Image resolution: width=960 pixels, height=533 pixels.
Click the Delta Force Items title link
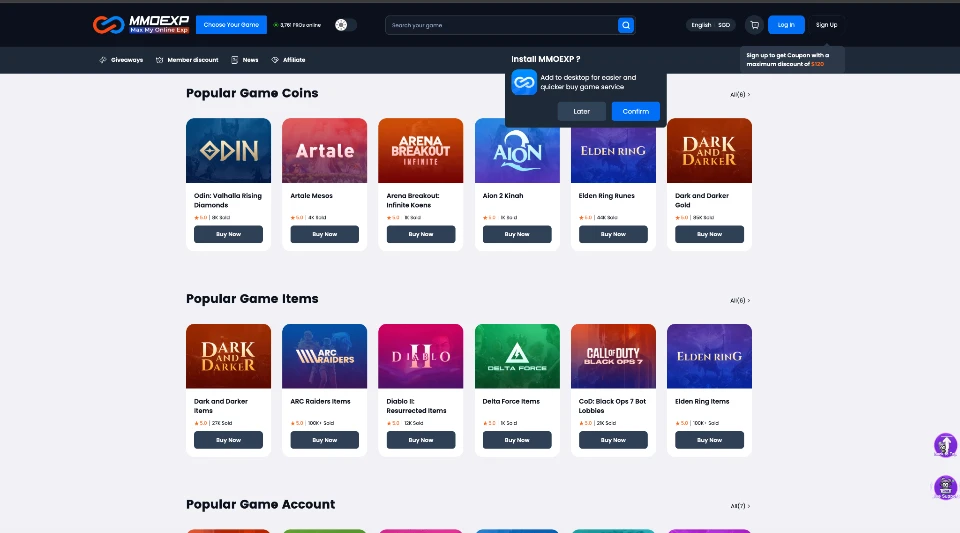511,401
